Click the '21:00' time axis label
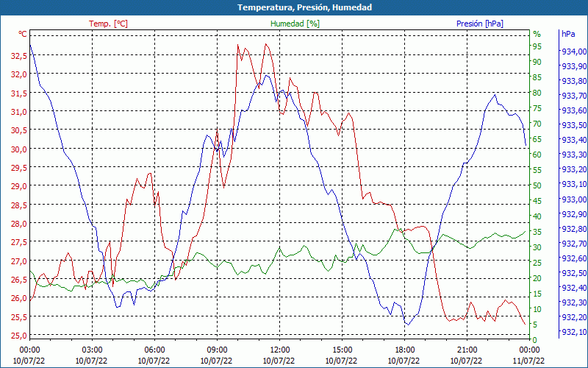The image size is (588, 368). coord(467,350)
